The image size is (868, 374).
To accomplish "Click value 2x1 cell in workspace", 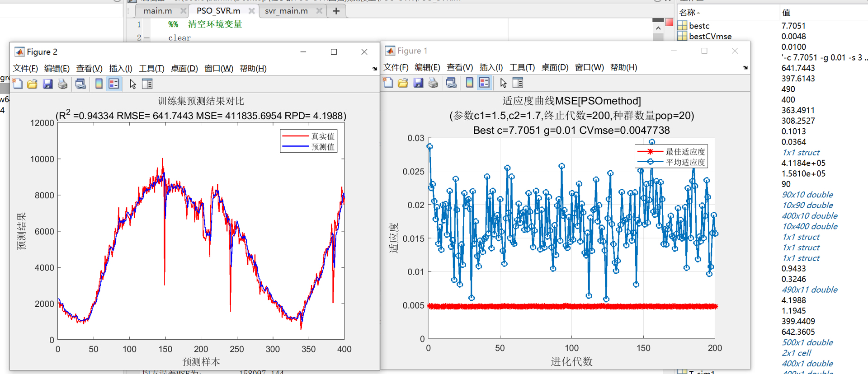I will [x=797, y=353].
